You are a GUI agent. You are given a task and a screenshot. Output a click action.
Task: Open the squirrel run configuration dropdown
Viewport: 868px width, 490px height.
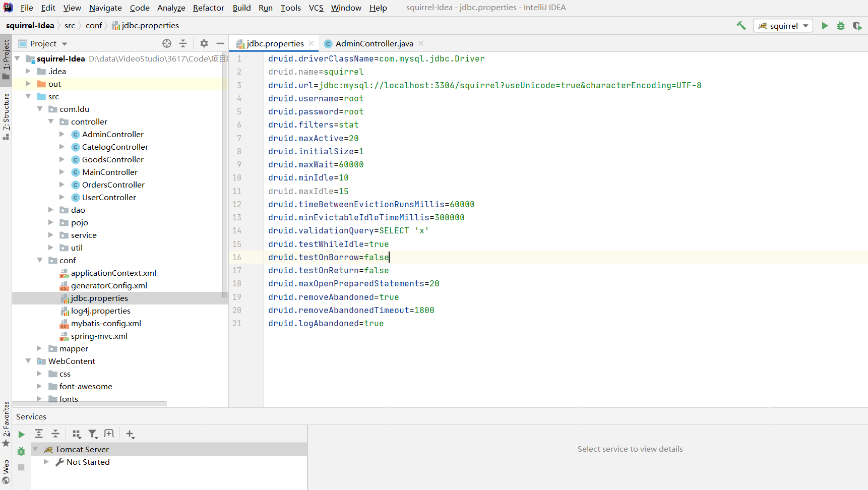783,26
